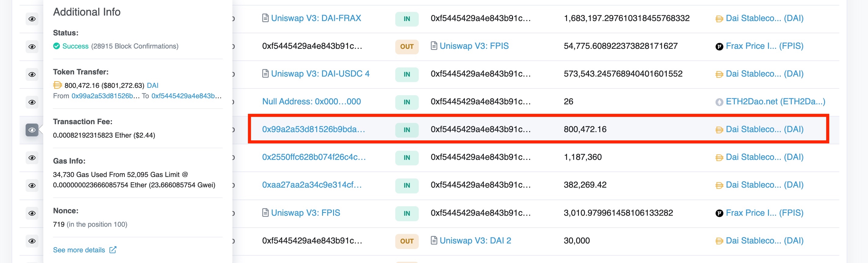
Task: Show info via eye icon on the 3,010.979 FPIS row
Action: [x=32, y=213]
